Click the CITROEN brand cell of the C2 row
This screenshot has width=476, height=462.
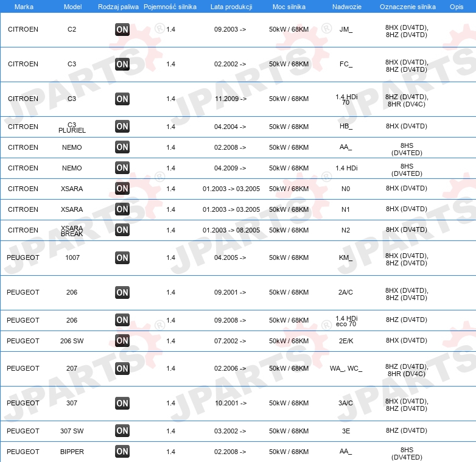click(x=23, y=29)
